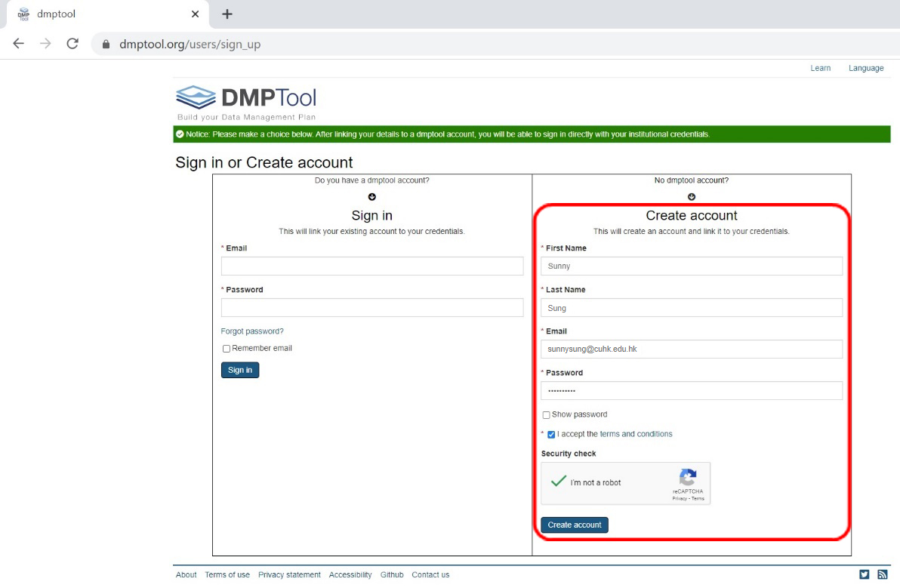Click the First Name field containing Sunny
The image size is (900, 588).
coord(692,266)
